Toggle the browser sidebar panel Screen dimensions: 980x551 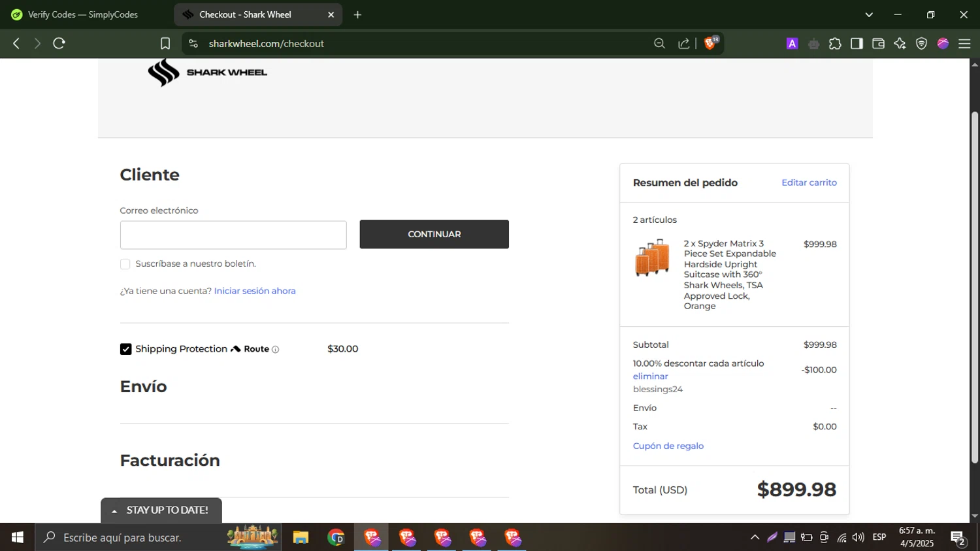[x=857, y=43]
